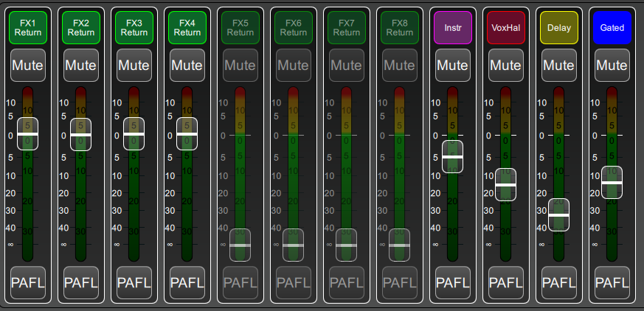Select the yellow Delay channel label

click(558, 28)
